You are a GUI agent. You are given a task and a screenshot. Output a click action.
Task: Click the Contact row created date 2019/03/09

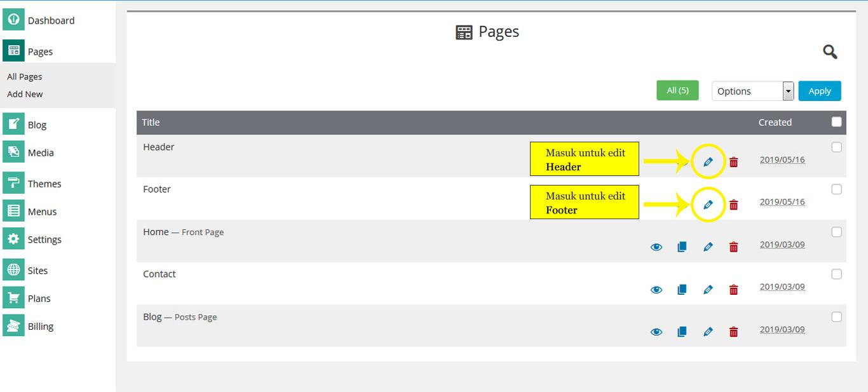pos(782,287)
